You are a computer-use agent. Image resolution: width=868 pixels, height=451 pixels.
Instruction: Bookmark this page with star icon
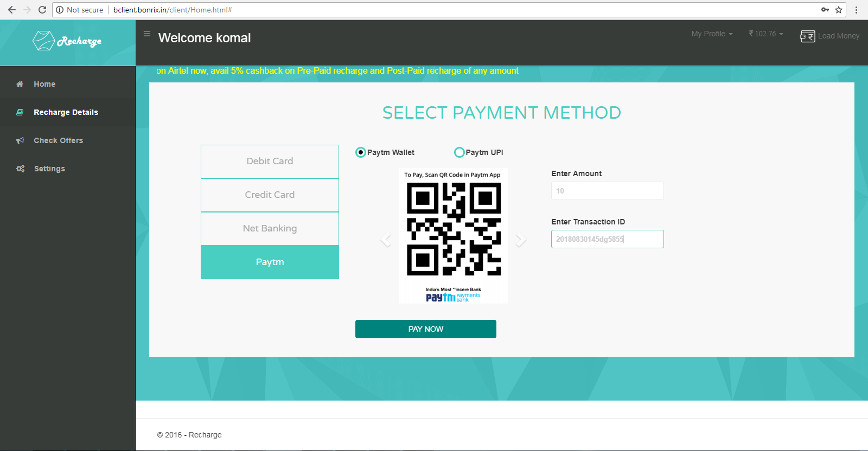[x=839, y=10]
